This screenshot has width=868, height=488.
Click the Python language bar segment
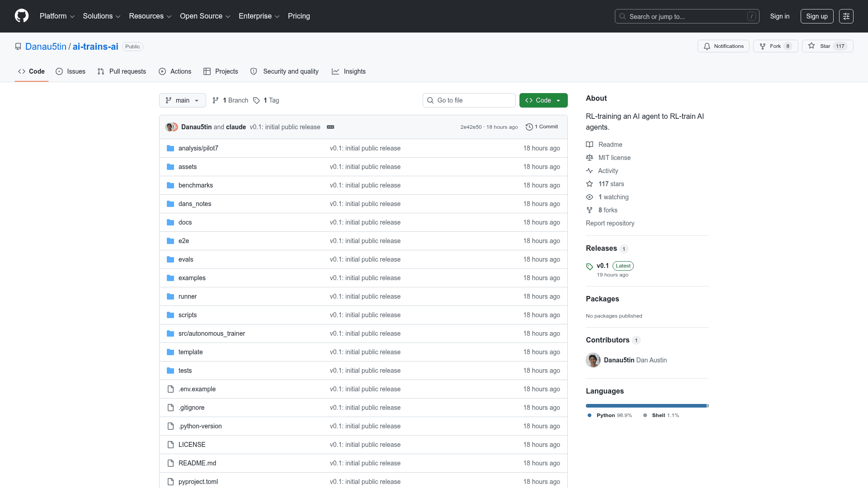646,406
